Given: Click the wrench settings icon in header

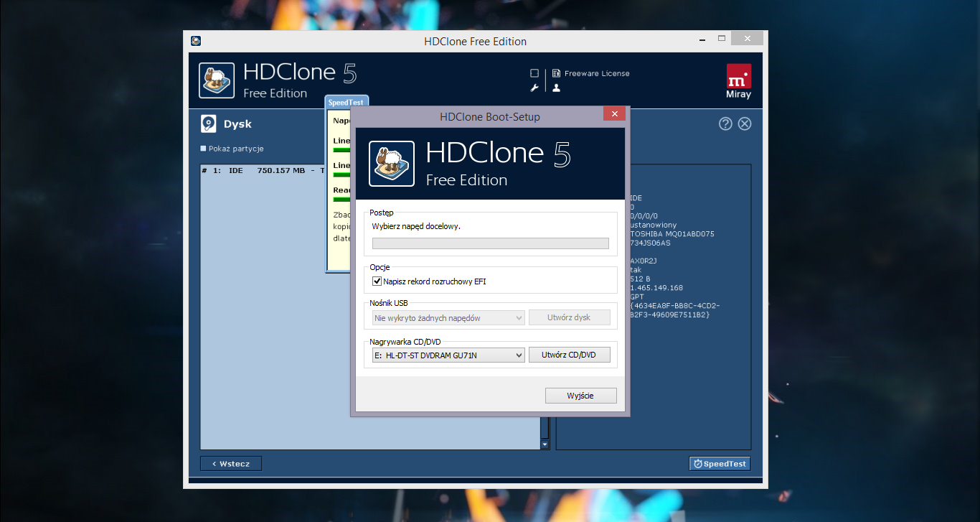Looking at the screenshot, I should point(534,88).
